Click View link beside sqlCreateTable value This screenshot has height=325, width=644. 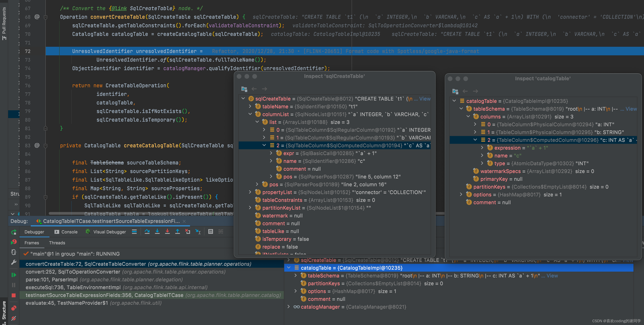425,99
